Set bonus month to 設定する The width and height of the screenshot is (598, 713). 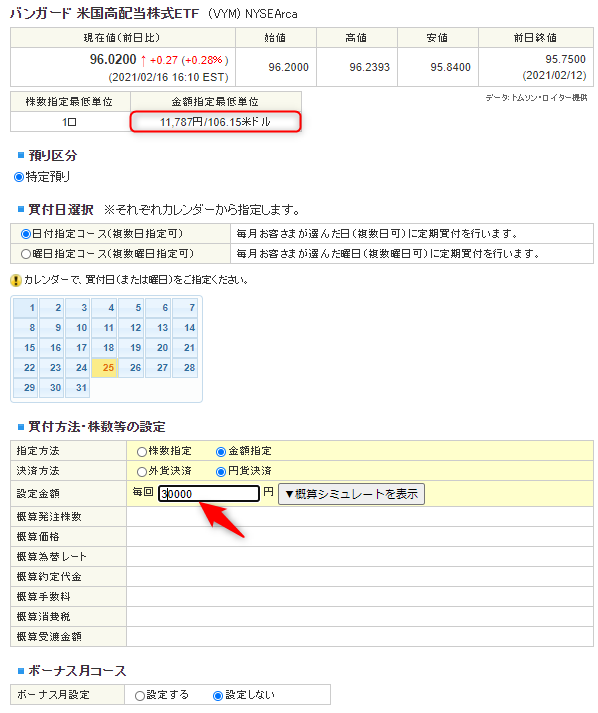(140, 696)
